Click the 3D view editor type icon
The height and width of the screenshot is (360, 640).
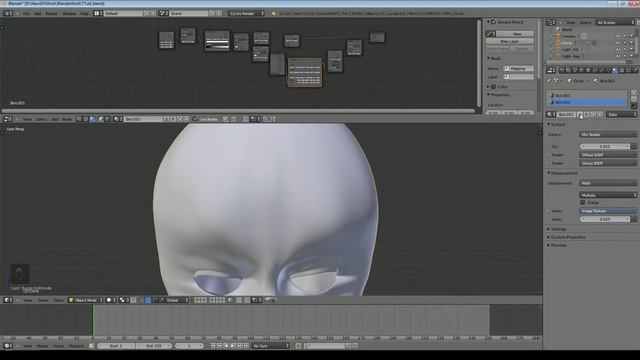(x=8, y=300)
